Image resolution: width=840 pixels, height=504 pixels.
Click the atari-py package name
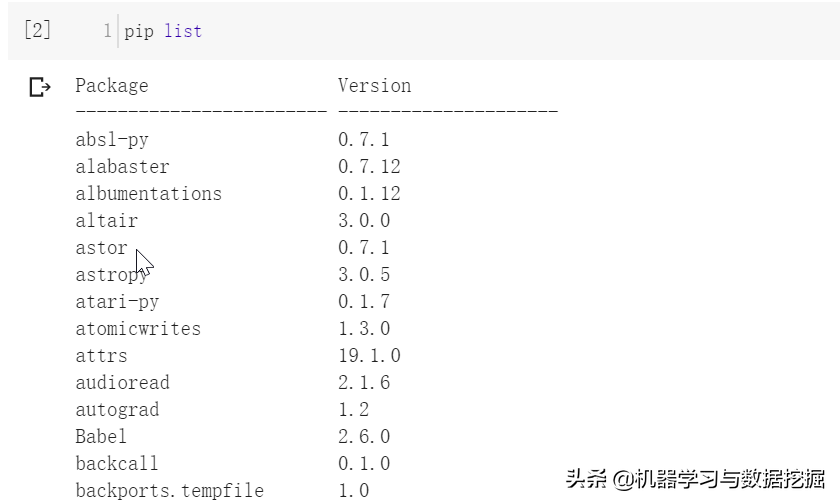tap(117, 302)
